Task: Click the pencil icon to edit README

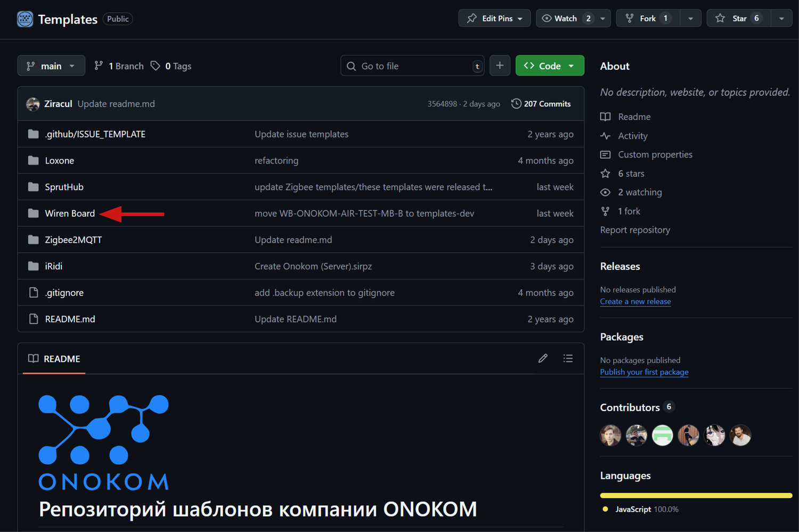Action: pyautogui.click(x=542, y=358)
